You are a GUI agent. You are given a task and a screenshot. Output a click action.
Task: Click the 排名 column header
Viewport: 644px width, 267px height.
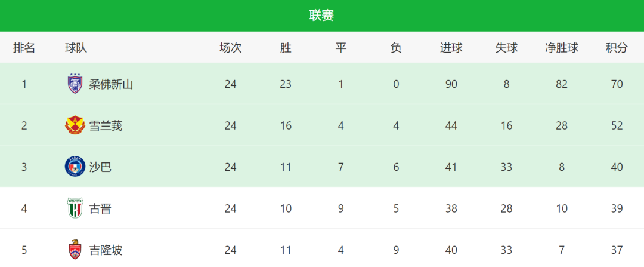click(24, 48)
